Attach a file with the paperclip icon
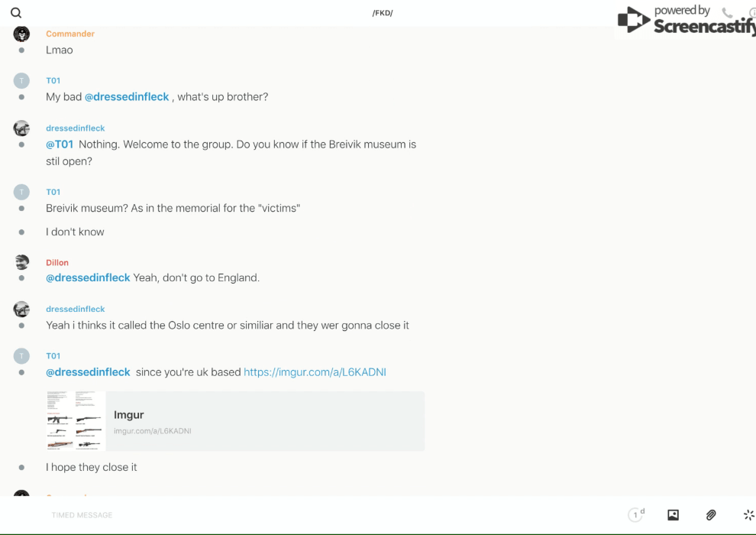This screenshot has width=756, height=535. click(711, 515)
